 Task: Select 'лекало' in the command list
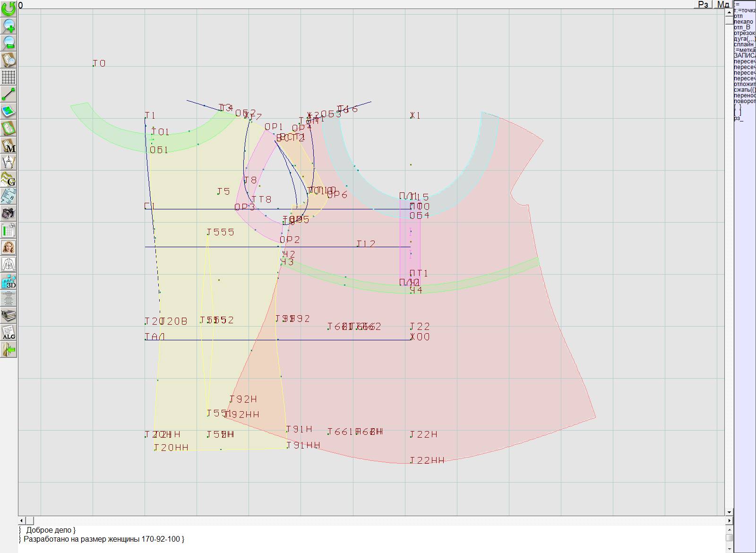(x=743, y=22)
